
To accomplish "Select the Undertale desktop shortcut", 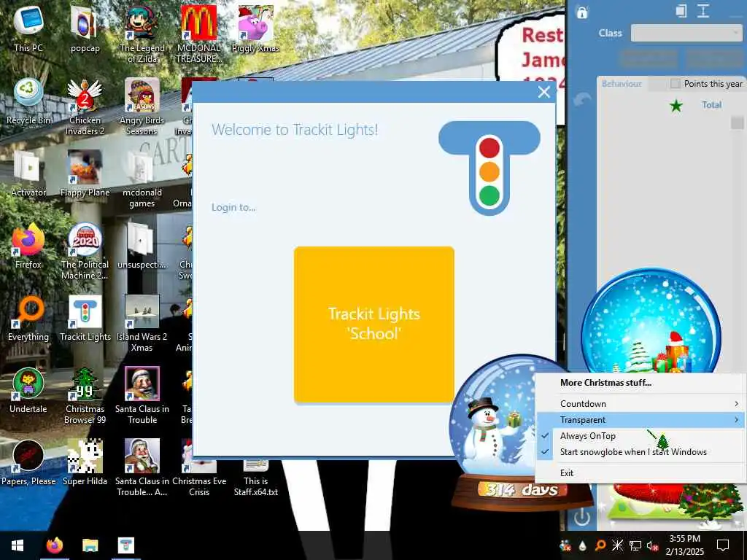I will (28, 390).
